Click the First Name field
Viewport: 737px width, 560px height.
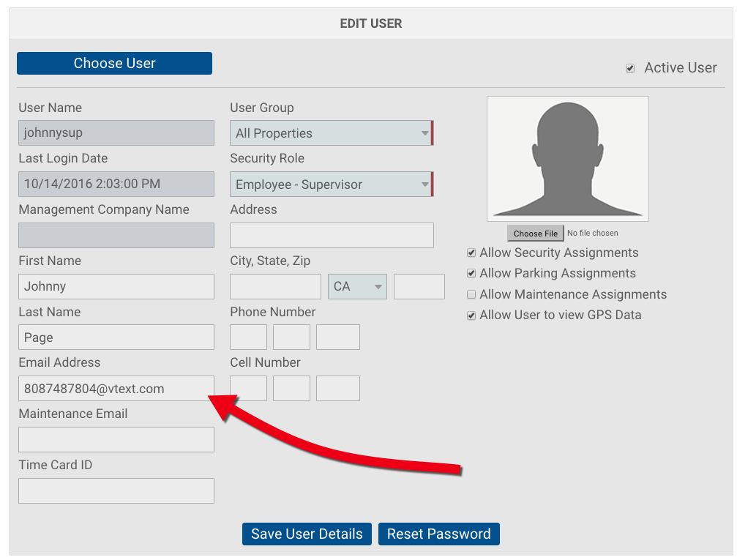(x=116, y=286)
